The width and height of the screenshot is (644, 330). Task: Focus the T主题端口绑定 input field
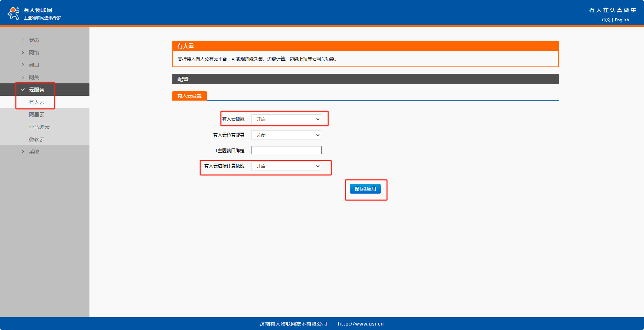(x=287, y=150)
